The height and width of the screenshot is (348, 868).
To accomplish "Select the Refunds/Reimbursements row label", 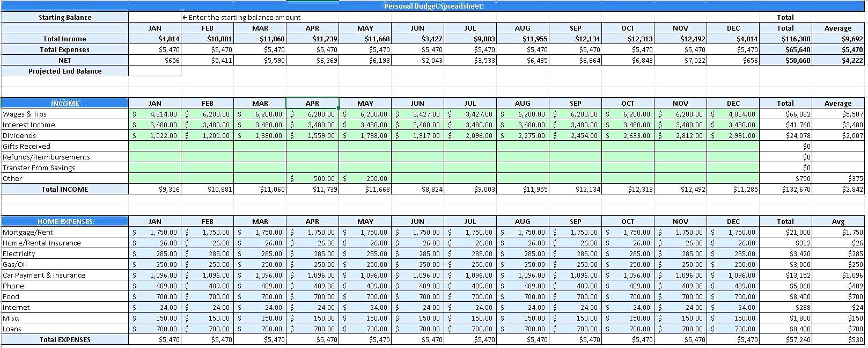I will (64, 157).
